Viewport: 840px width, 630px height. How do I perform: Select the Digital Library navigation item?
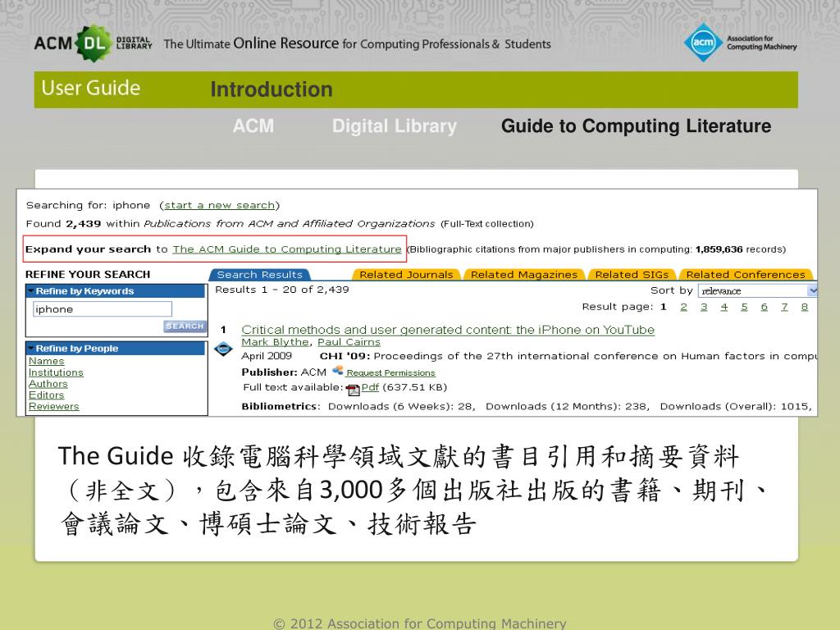pos(395,126)
